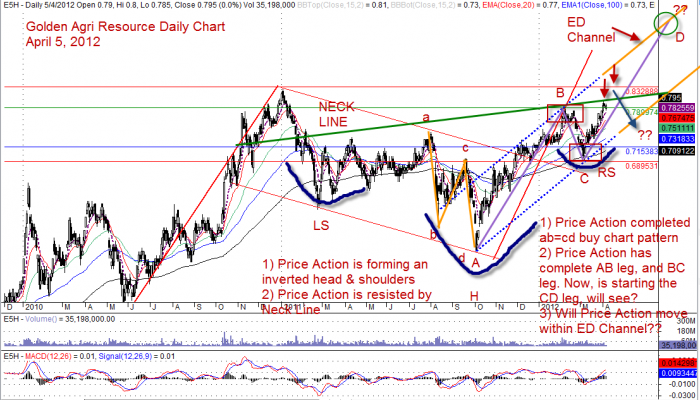Click the 'H' head label
700x400 pixels.
(x=474, y=295)
